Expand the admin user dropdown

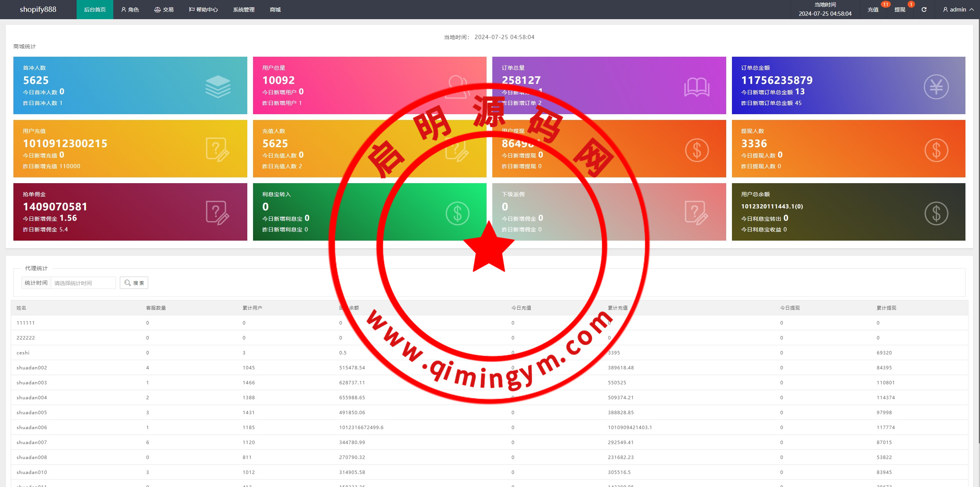[x=958, y=10]
